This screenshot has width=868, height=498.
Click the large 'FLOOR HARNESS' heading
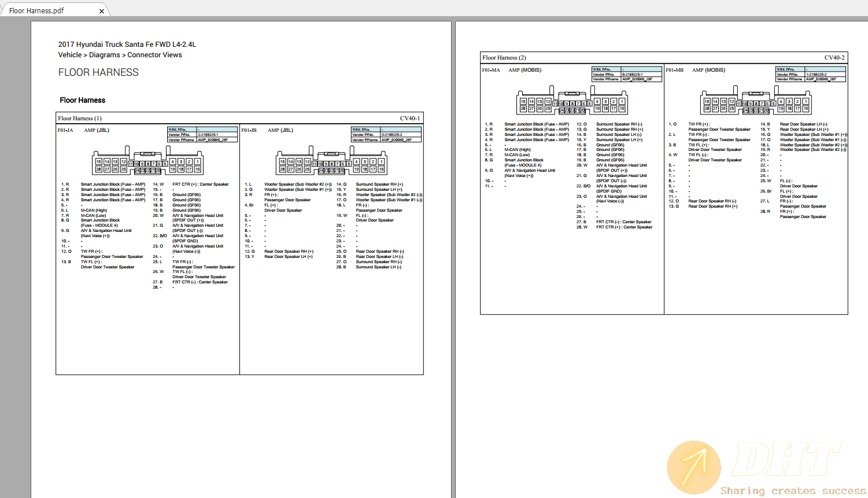pyautogui.click(x=98, y=72)
